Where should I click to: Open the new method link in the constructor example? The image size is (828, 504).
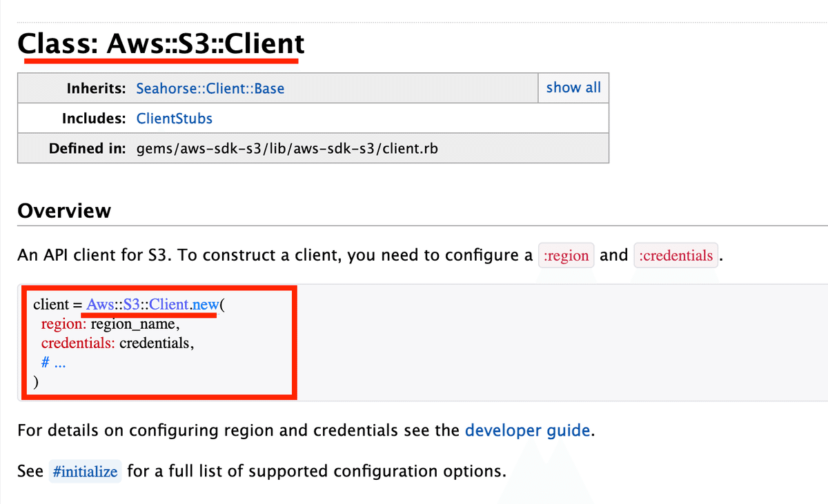click(x=204, y=303)
